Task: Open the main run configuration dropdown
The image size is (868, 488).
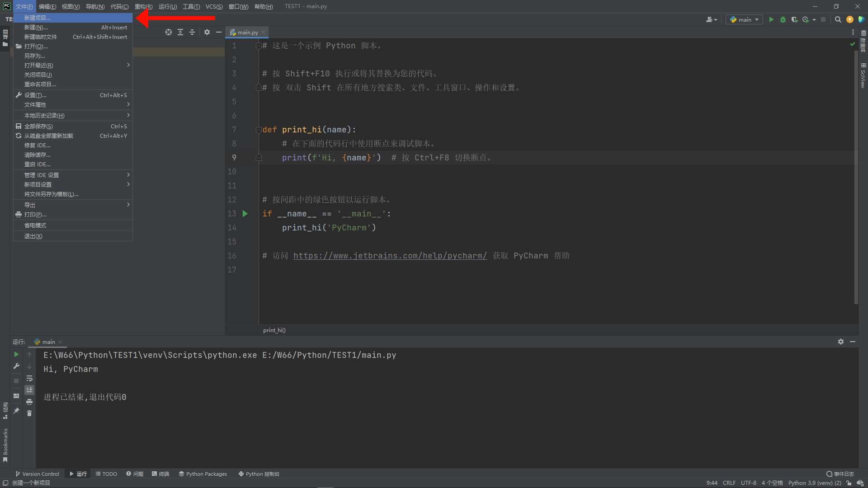Action: [744, 19]
